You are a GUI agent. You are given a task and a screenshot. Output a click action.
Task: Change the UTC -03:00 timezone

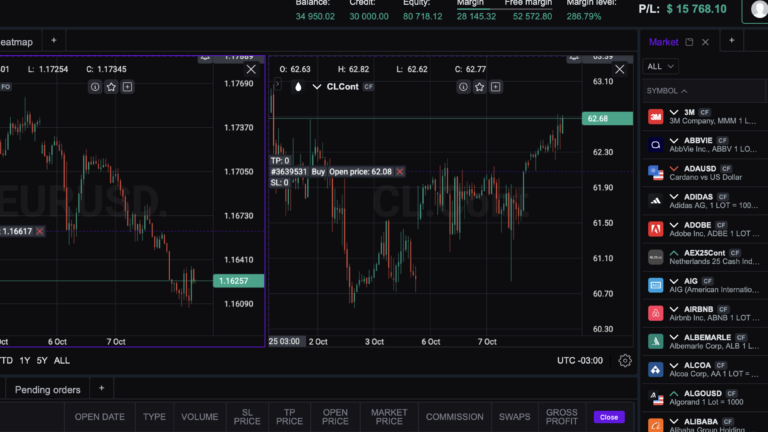tap(581, 360)
